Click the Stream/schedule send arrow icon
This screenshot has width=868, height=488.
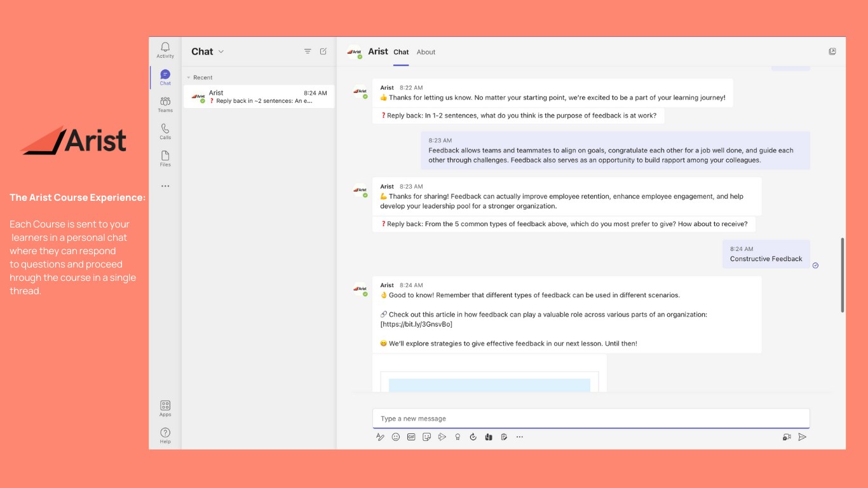click(x=442, y=437)
